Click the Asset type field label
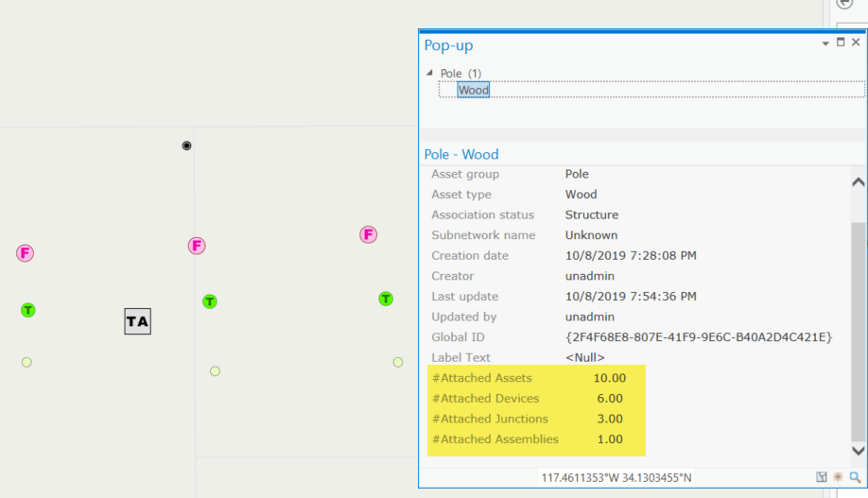Viewport: 868px width, 498px height. 461,195
